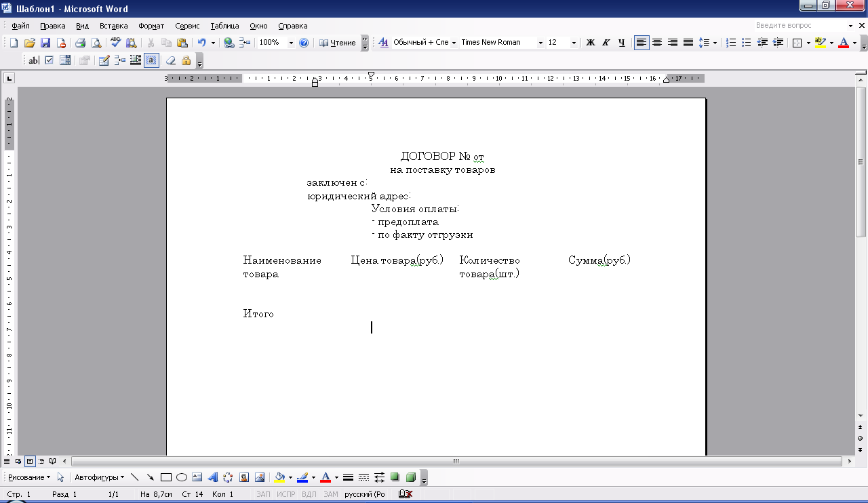868x503 pixels.
Task: Open the zoom 100% dropdown
Action: click(291, 43)
